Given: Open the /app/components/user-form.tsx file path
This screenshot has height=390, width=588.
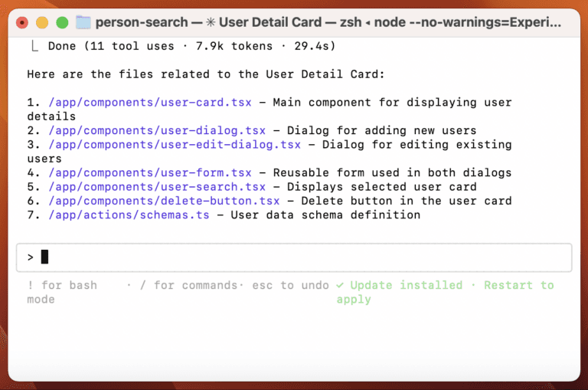Looking at the screenshot, I should click(x=150, y=172).
